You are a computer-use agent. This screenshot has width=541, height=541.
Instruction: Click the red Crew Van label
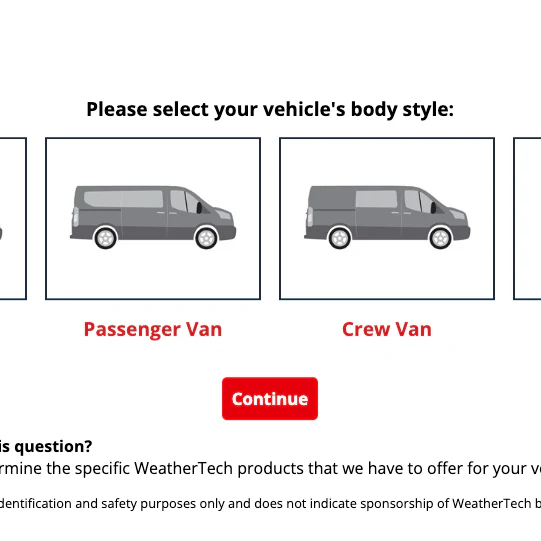pyautogui.click(x=387, y=329)
